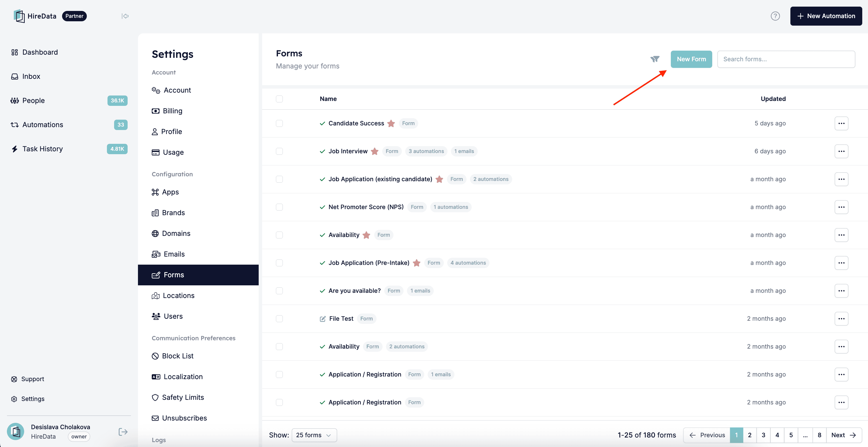Click the star on Job Interview

[374, 151]
